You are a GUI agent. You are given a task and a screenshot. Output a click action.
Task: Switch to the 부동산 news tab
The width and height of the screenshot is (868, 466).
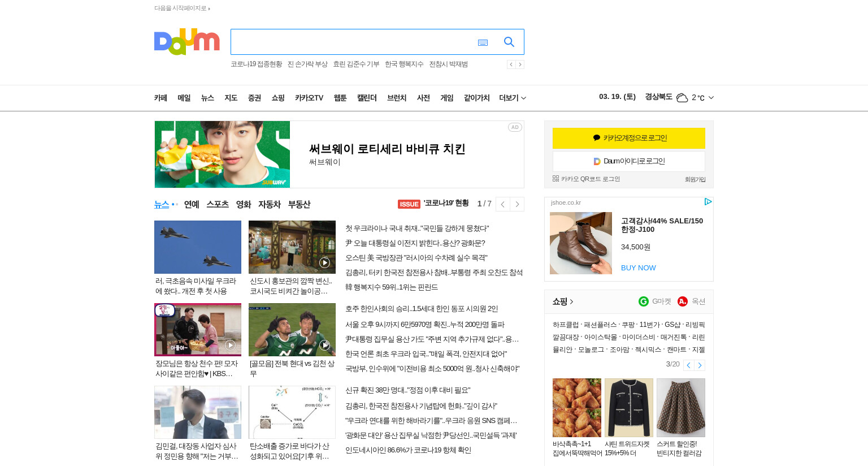tap(300, 204)
